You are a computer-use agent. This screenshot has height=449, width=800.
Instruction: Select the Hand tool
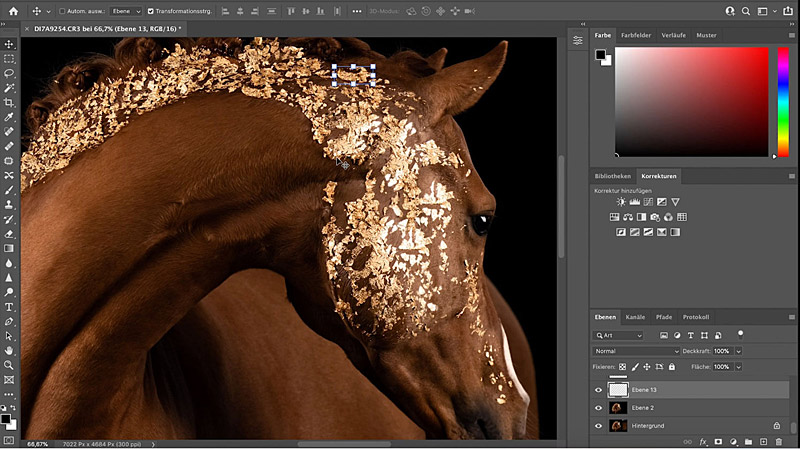(x=10, y=351)
